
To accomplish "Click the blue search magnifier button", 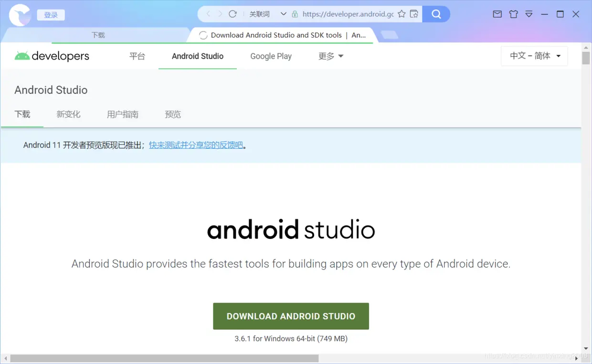I will click(x=436, y=14).
